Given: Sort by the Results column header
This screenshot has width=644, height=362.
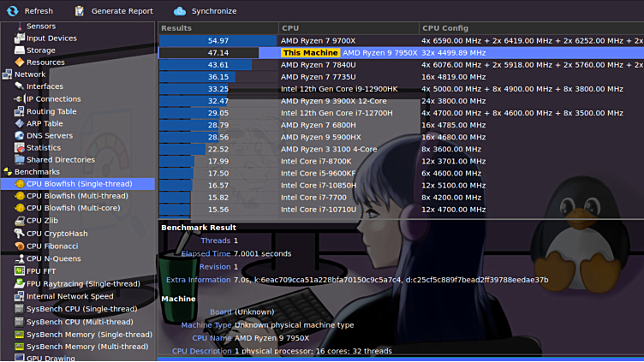Looking at the screenshot, I should tap(218, 28).
